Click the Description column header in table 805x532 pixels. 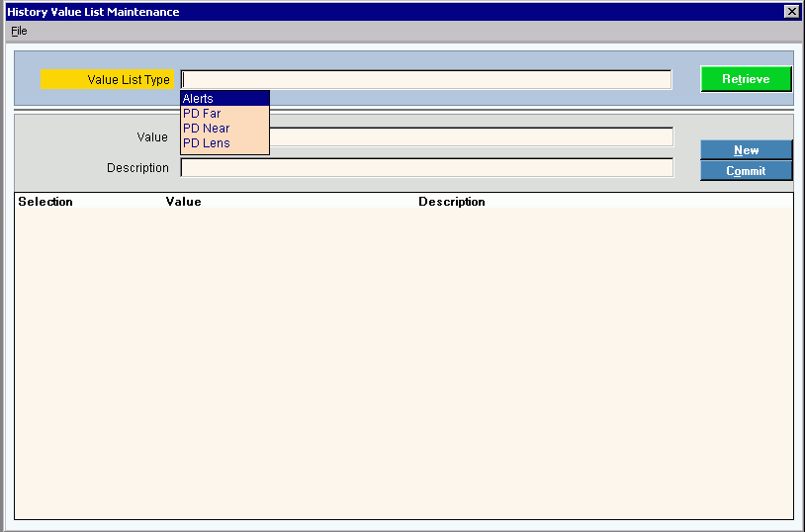point(451,202)
